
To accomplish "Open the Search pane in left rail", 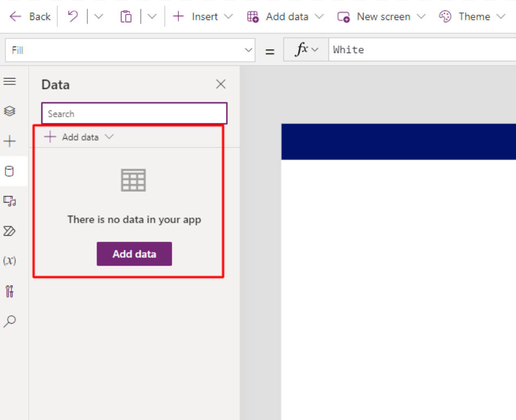I will (x=10, y=321).
